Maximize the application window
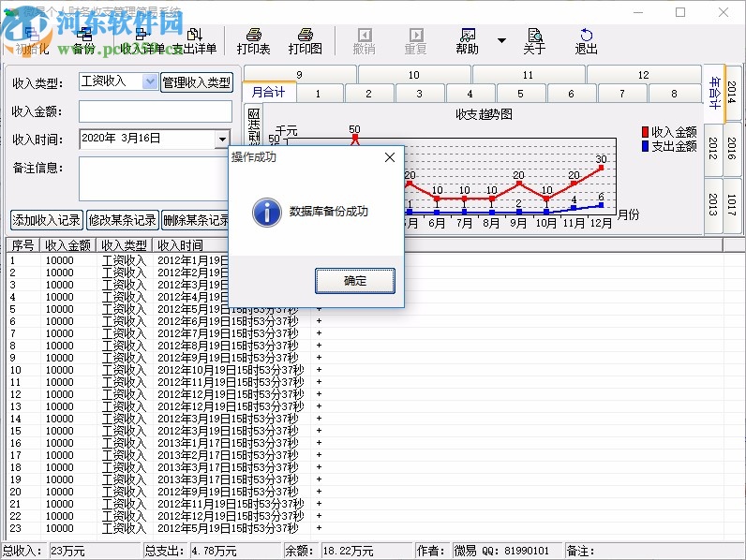 680,12
